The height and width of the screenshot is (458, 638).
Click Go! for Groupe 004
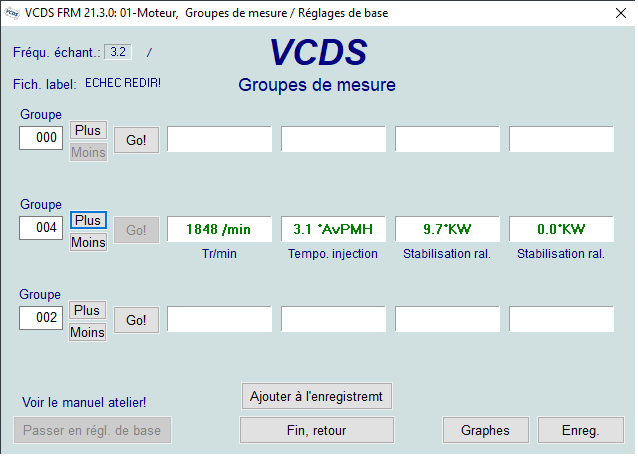pyautogui.click(x=136, y=230)
